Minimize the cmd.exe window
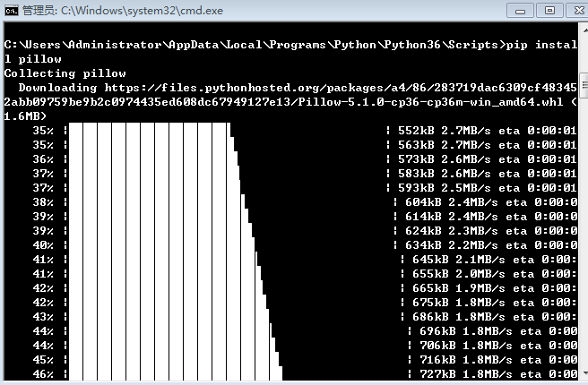The width and height of the screenshot is (588, 385). [x=520, y=10]
